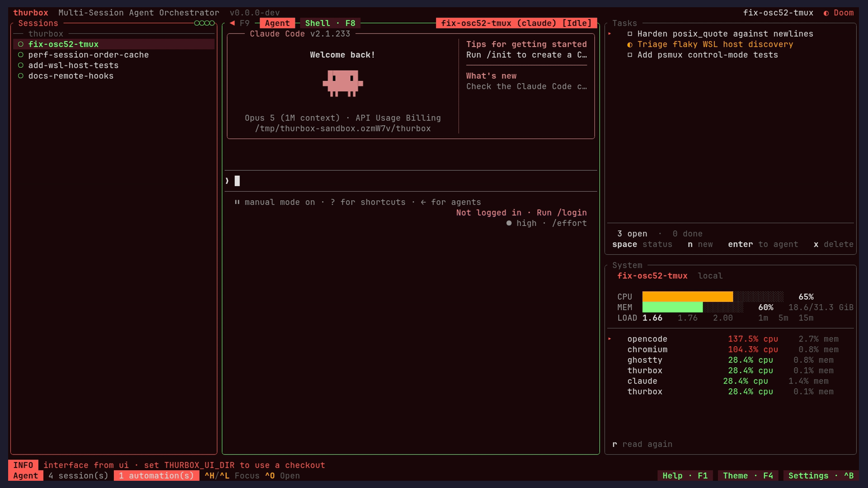This screenshot has height=488, width=868.
Task: Switch to the Shell F8 tab
Action: coord(330,23)
